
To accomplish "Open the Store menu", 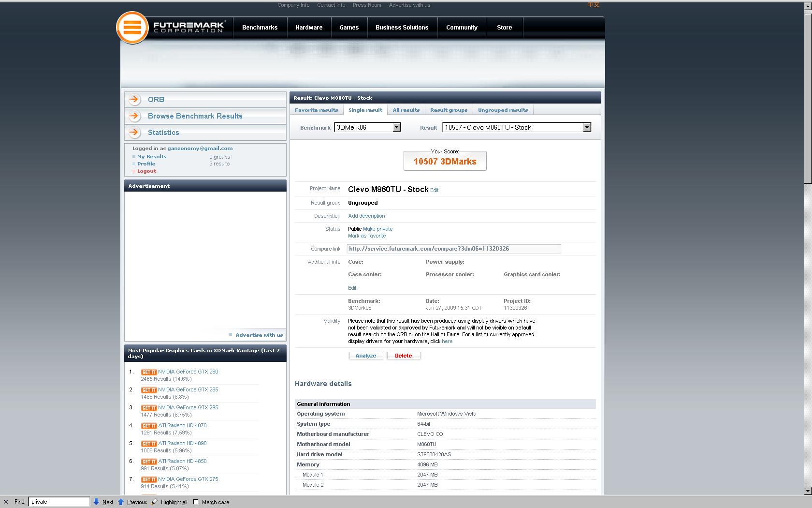I will click(x=505, y=28).
